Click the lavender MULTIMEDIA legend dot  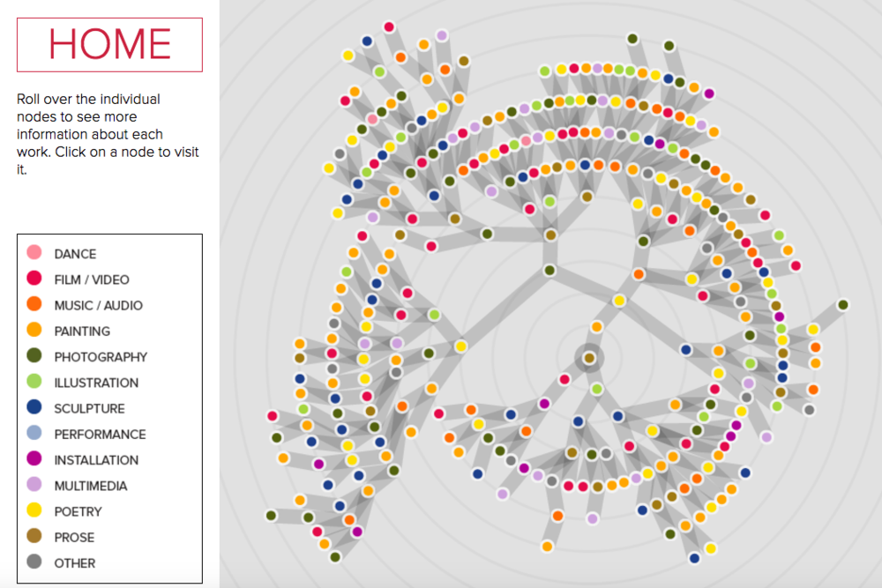coord(34,484)
